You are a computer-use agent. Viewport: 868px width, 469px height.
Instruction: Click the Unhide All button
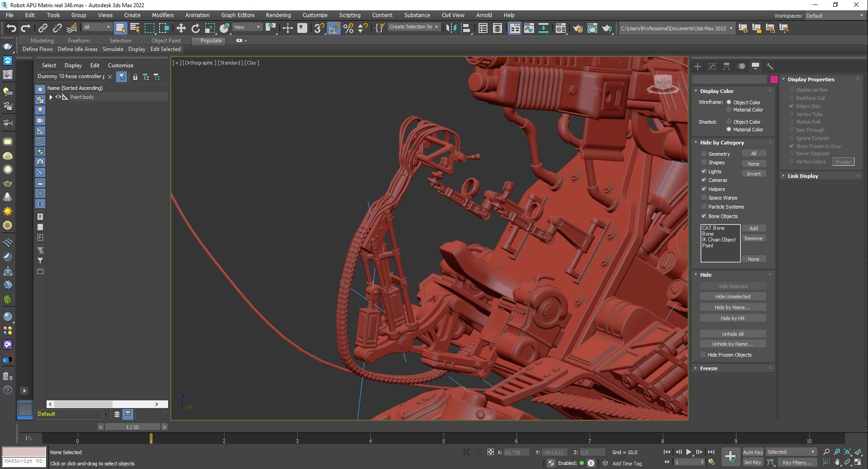pos(732,334)
